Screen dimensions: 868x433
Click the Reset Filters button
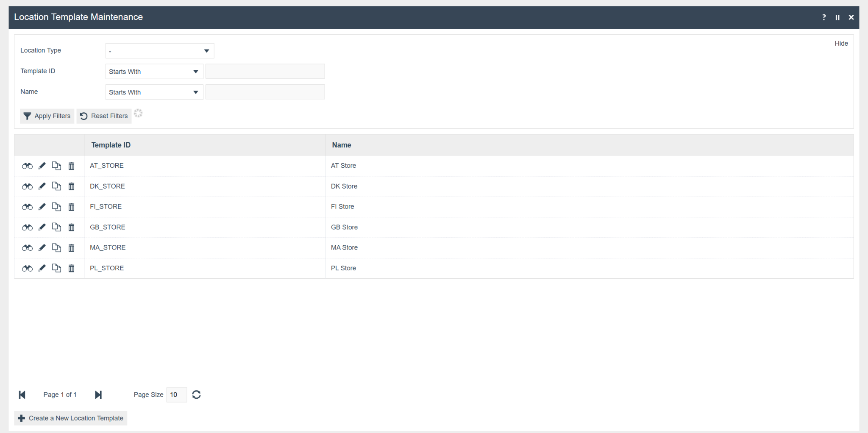(104, 116)
